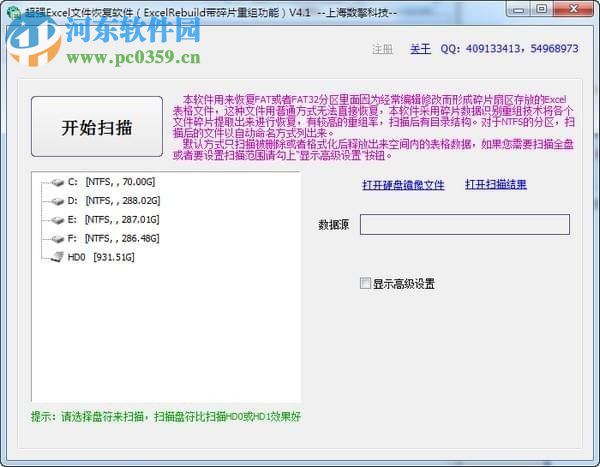Open the 打开硬盘镜像文件 link

pyautogui.click(x=403, y=185)
